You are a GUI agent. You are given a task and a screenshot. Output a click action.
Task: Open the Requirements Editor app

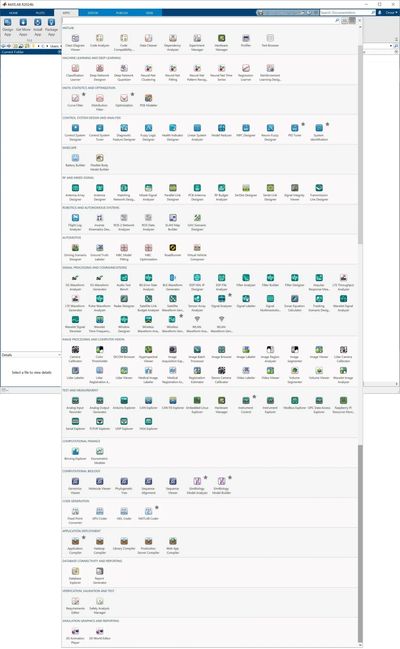click(x=75, y=605)
